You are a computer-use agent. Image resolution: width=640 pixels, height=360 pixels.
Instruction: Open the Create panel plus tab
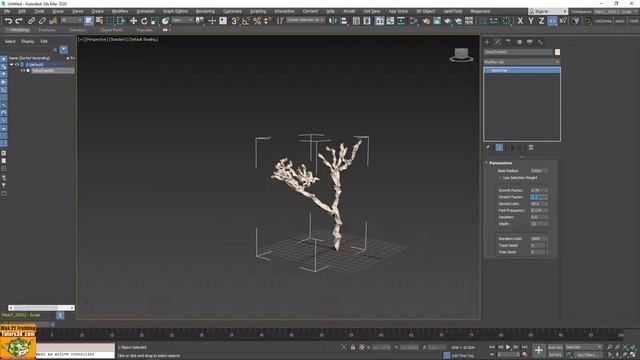coord(487,42)
